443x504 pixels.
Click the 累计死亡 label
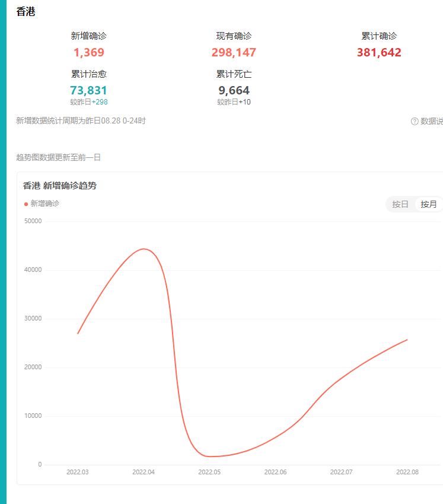click(x=234, y=74)
